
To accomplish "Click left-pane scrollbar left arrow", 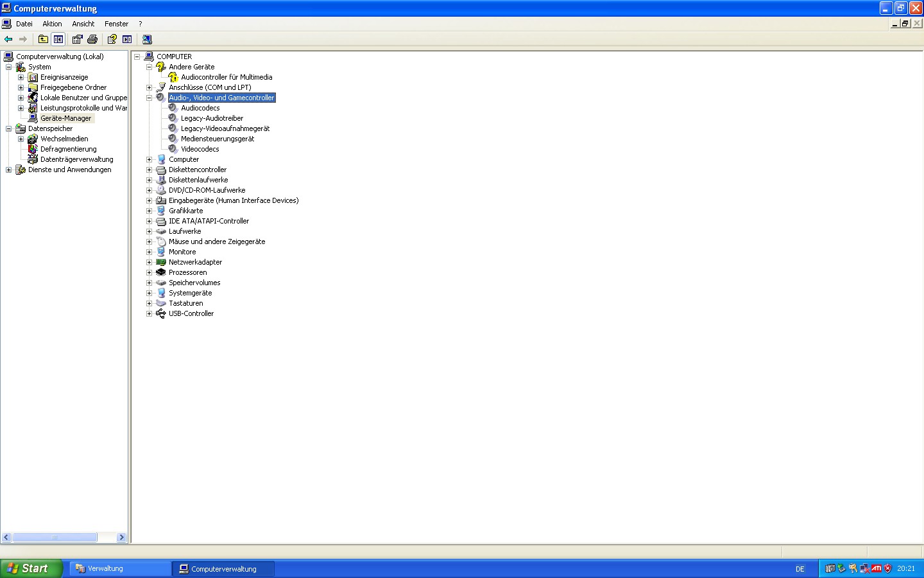I will point(6,538).
